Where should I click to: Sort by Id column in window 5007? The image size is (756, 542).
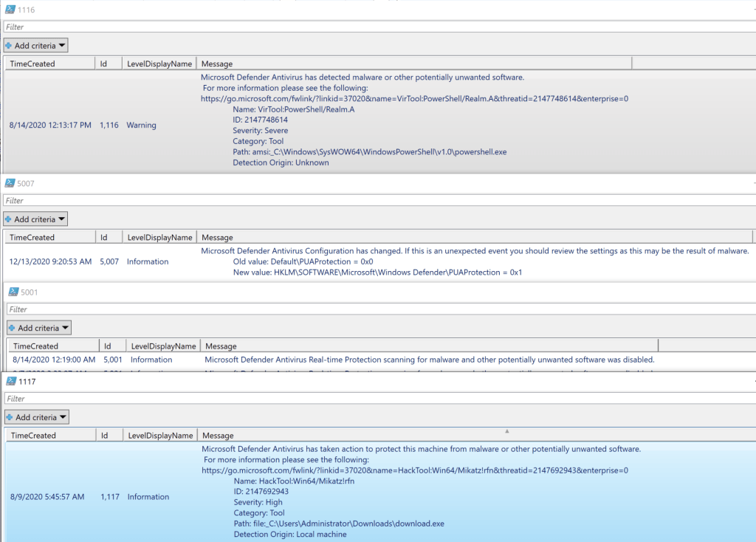109,238
